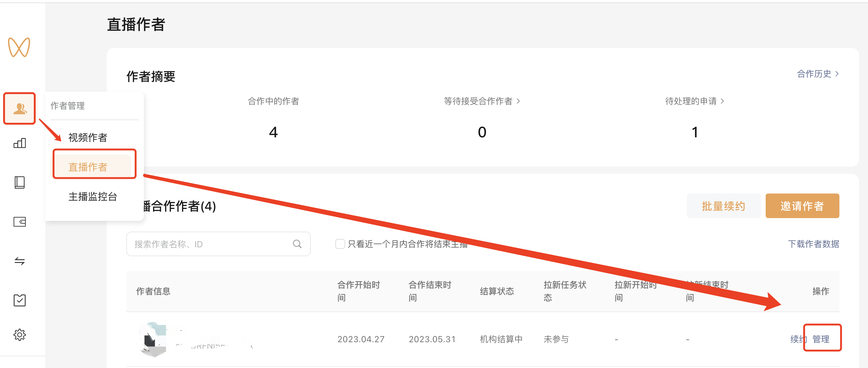Open 合作历史 with arrow

point(818,74)
